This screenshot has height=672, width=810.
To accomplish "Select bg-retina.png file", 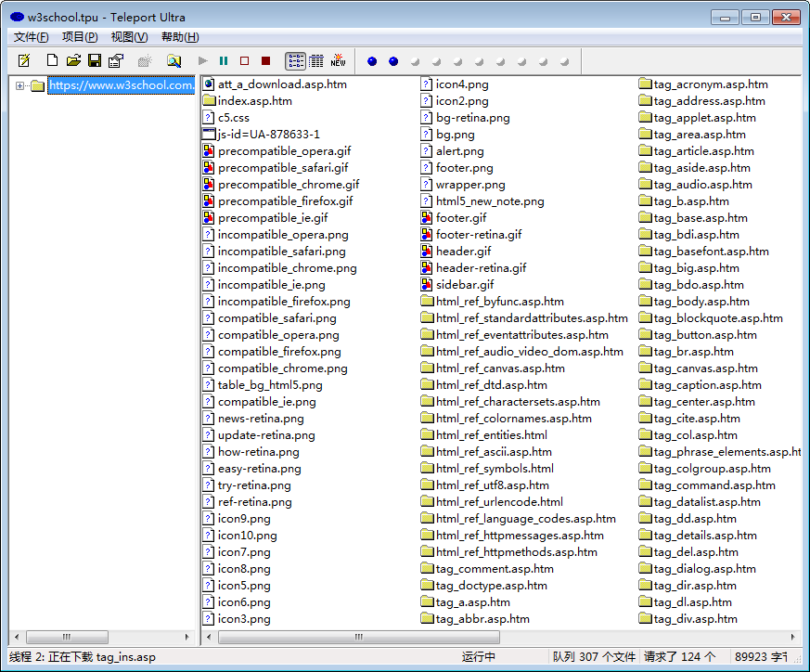I will [472, 117].
